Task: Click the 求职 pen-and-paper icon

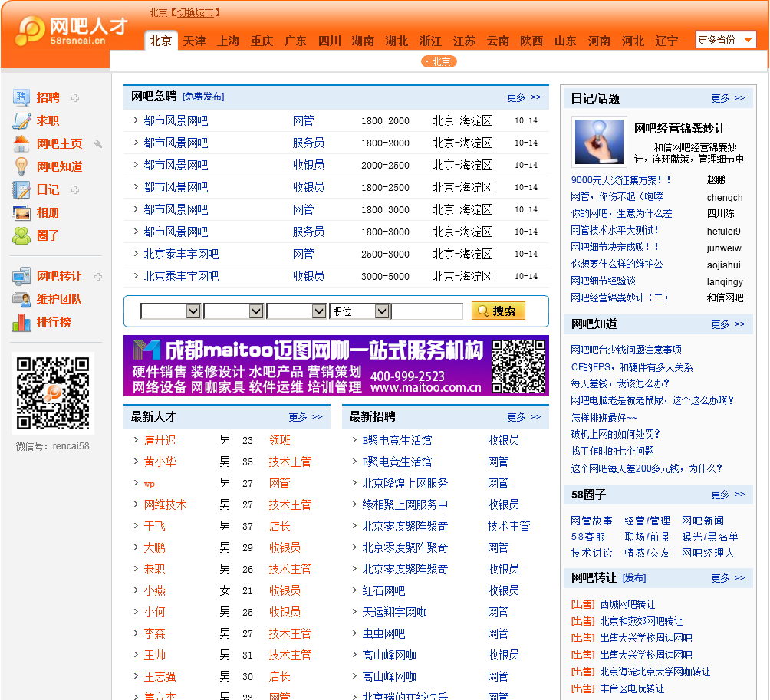Action: tap(21, 120)
